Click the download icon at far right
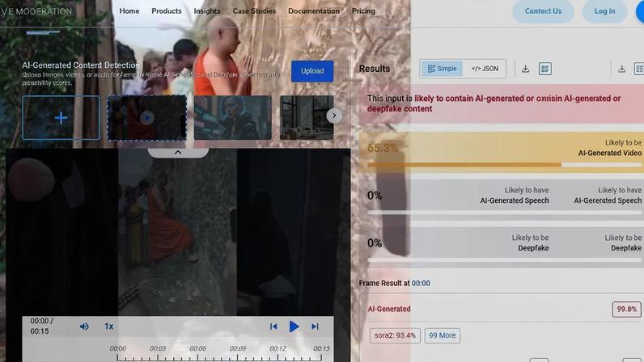 621,69
